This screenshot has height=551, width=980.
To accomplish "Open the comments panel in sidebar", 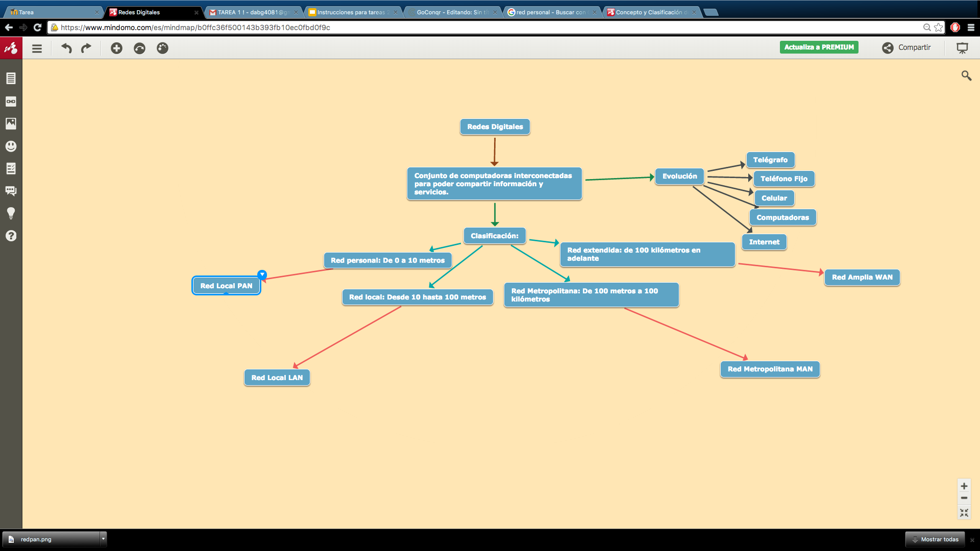I will point(11,191).
